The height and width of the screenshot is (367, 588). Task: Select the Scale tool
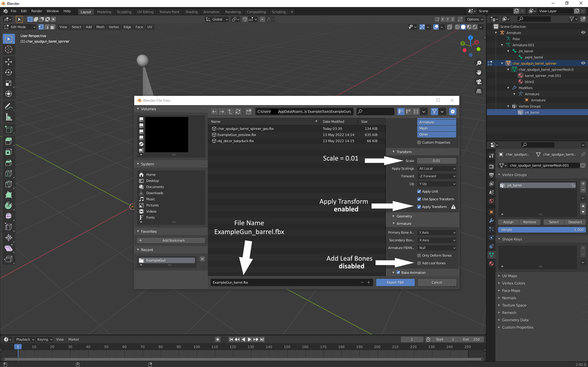point(9,83)
